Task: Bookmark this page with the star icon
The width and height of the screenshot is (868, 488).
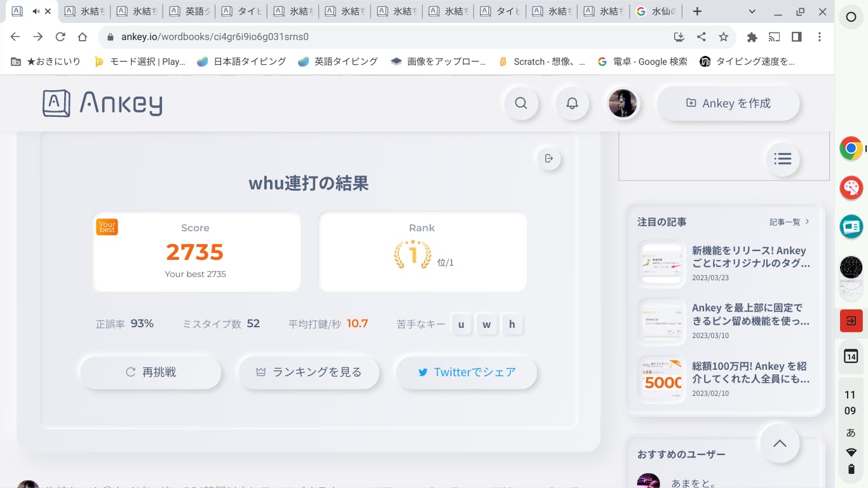Action: click(x=723, y=37)
